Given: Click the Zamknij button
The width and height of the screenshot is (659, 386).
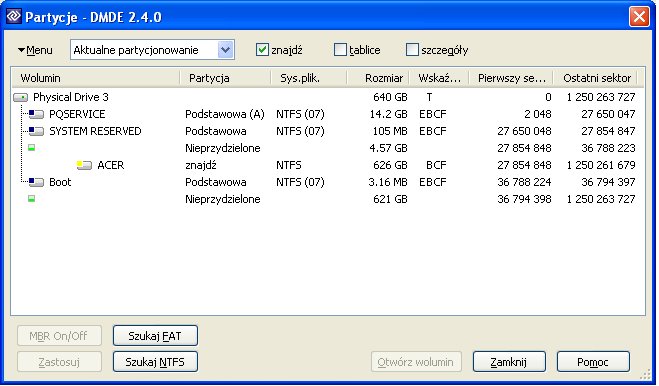Looking at the screenshot, I should click(x=509, y=362).
